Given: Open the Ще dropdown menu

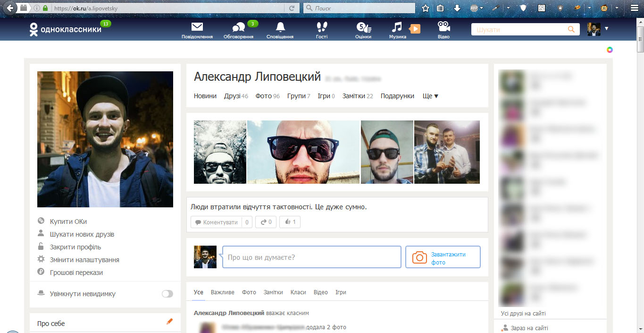Looking at the screenshot, I should pos(429,95).
